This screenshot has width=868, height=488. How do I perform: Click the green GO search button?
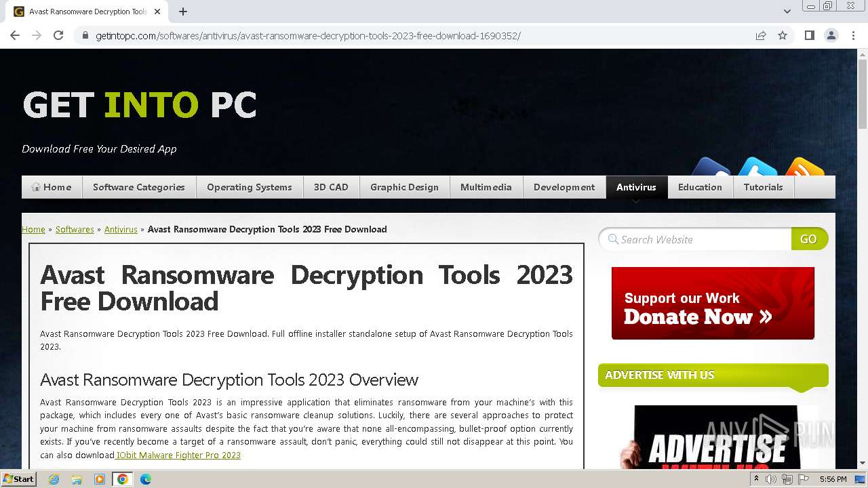[809, 239]
